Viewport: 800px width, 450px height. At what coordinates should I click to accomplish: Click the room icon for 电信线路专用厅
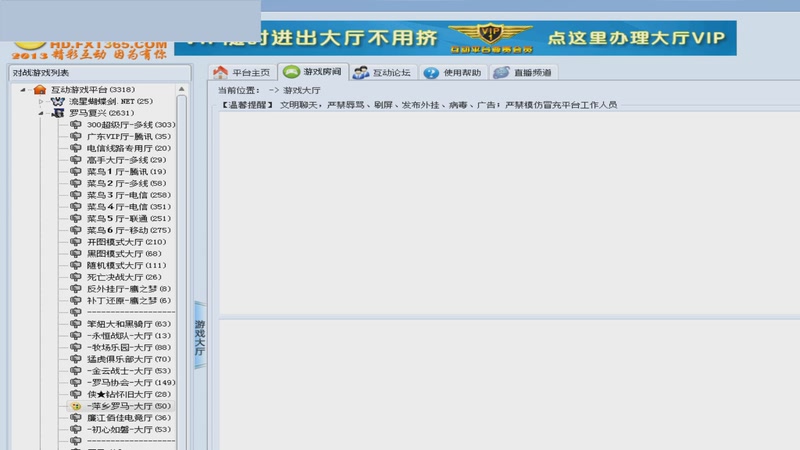pos(76,148)
